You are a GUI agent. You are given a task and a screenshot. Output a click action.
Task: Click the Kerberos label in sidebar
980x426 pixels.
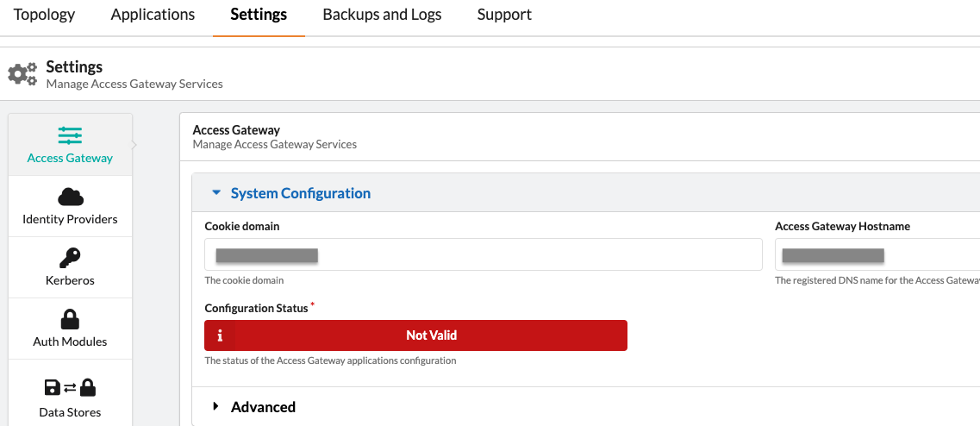[x=70, y=280]
